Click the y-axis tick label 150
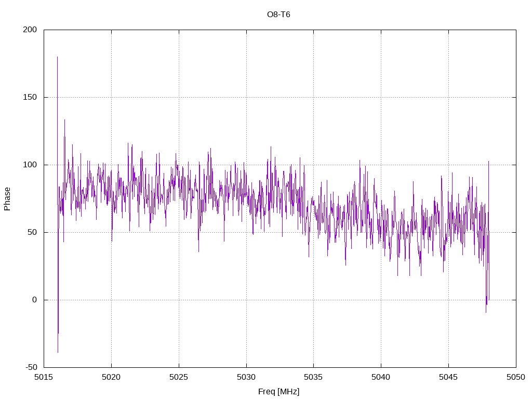The image size is (532, 399). click(30, 97)
